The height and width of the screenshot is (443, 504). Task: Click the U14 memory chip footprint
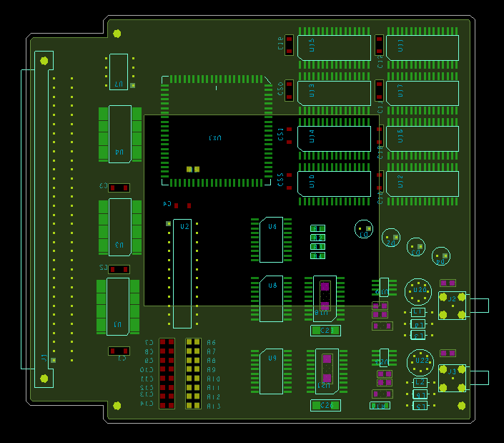335,139
